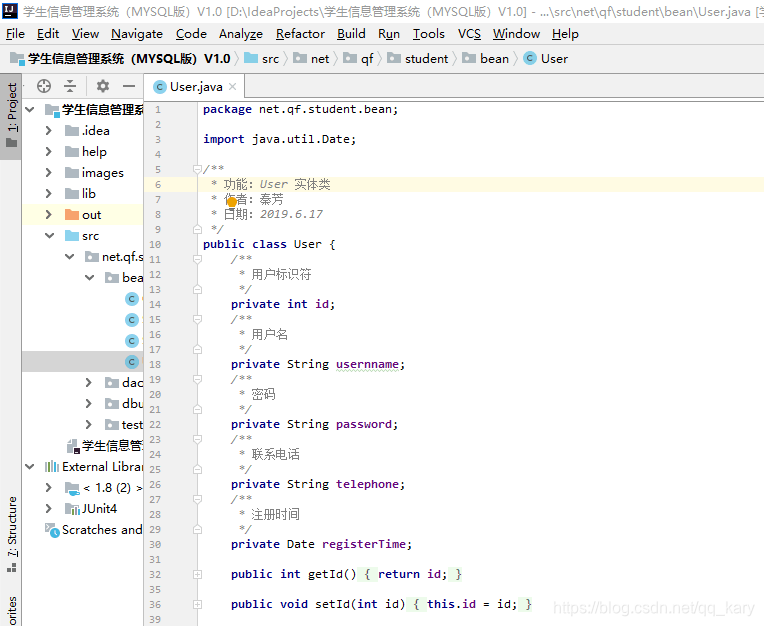764x626 pixels.
Task: Click line number 18 in gutter
Action: (155, 364)
